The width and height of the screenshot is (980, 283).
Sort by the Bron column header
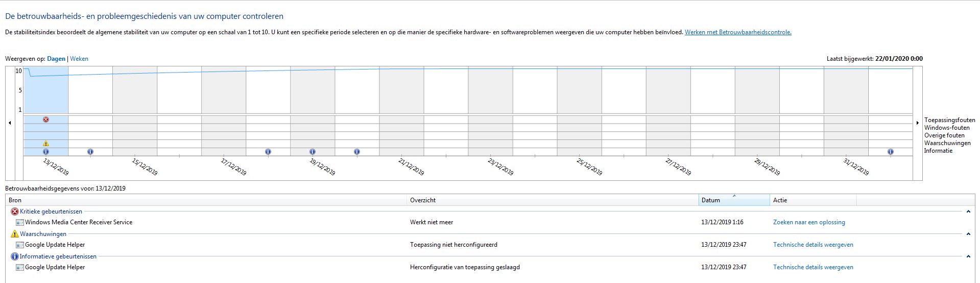[x=206, y=200]
